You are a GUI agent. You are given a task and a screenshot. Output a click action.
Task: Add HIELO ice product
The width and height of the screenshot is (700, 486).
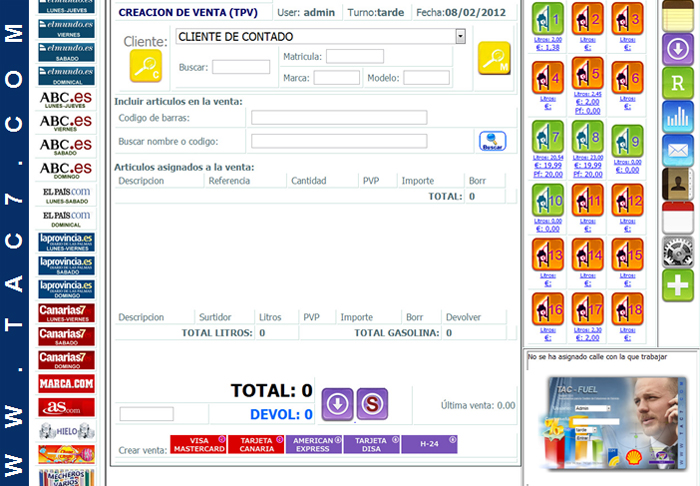67,431
